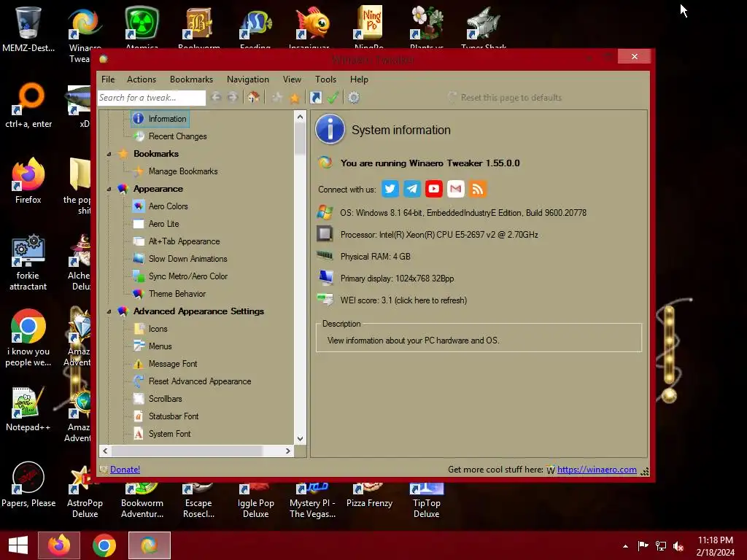
Task: Select the Pizza Frenzy desktop icon
Action: point(369,496)
